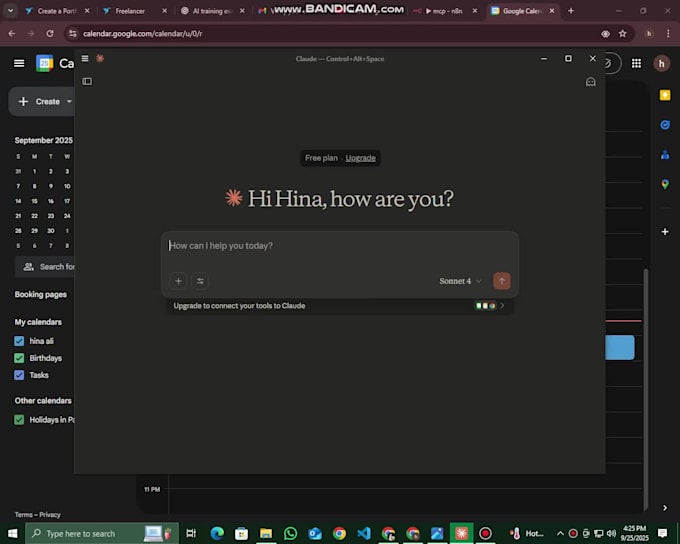680x544 pixels.
Task: Close the Freelancer browser tab
Action: [x=164, y=11]
